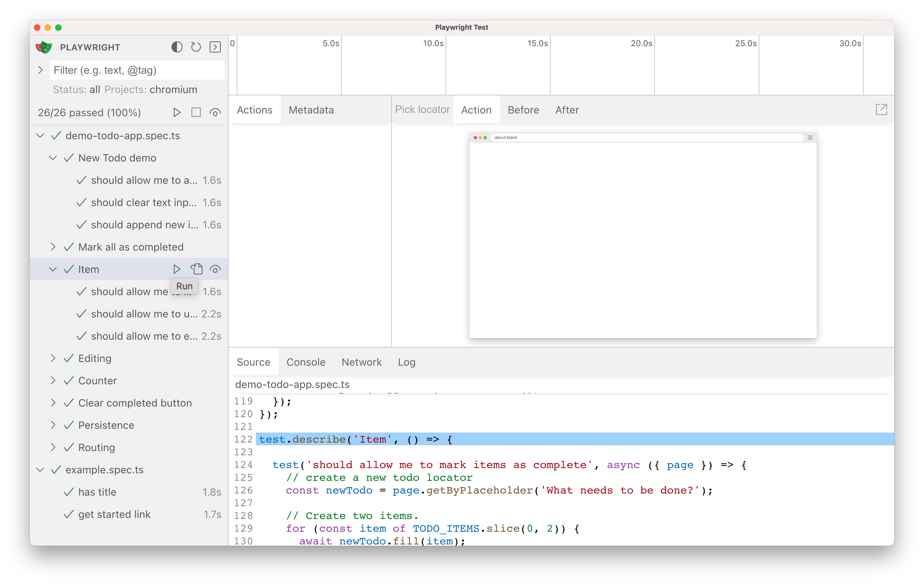Image resolution: width=924 pixels, height=585 pixels.
Task: Collapse the New Todo demo group
Action: [53, 158]
